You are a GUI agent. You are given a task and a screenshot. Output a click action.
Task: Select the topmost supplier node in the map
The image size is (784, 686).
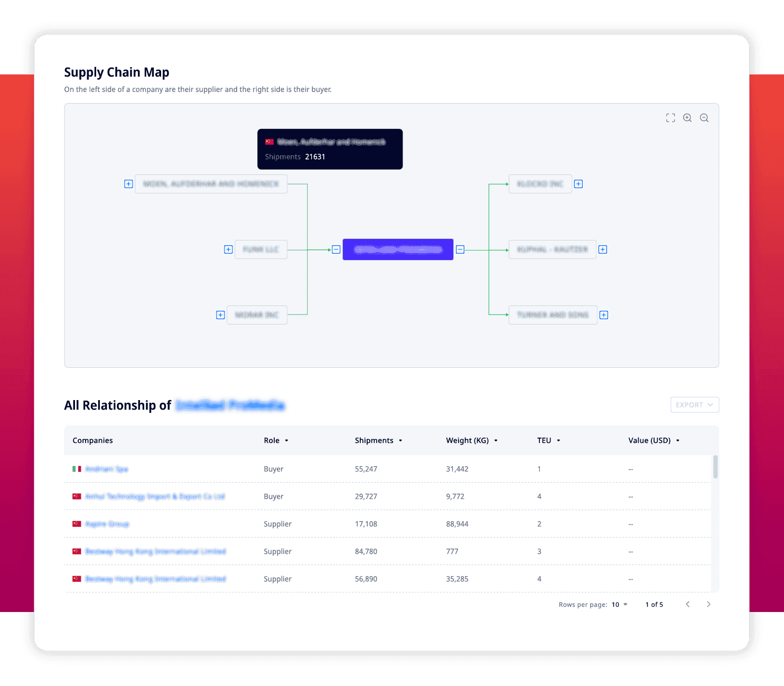[211, 184]
